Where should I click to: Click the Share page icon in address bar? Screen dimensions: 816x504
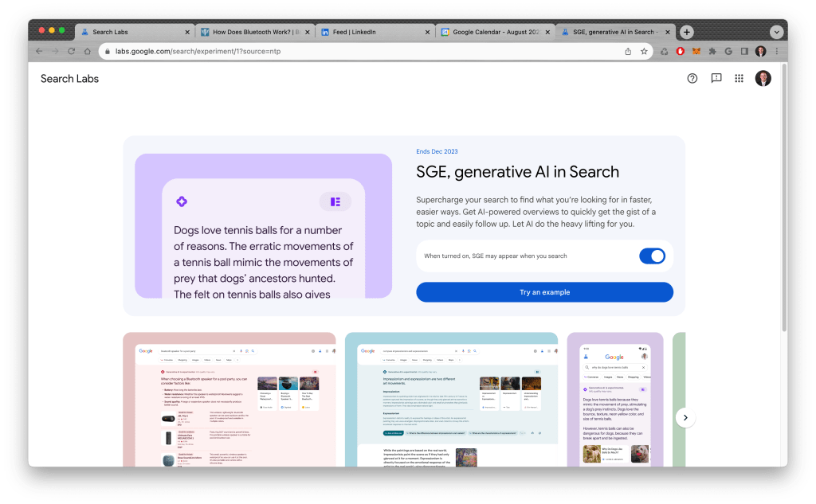628,51
